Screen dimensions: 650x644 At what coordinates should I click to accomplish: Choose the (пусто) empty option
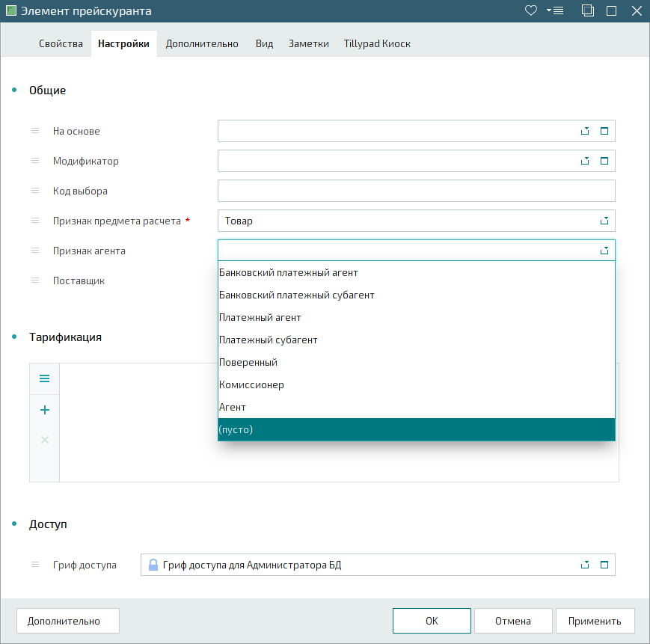[416, 429]
